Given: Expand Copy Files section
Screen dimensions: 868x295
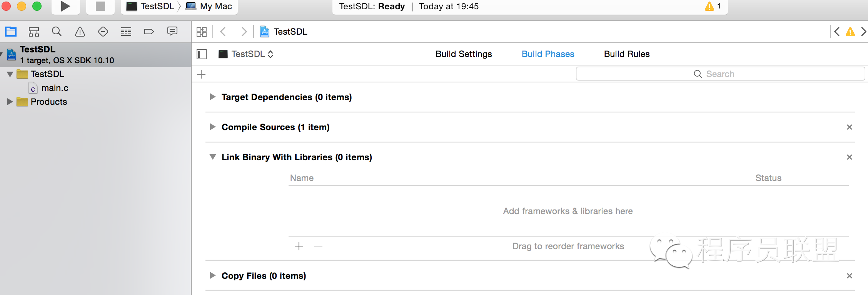Looking at the screenshot, I should coord(212,275).
